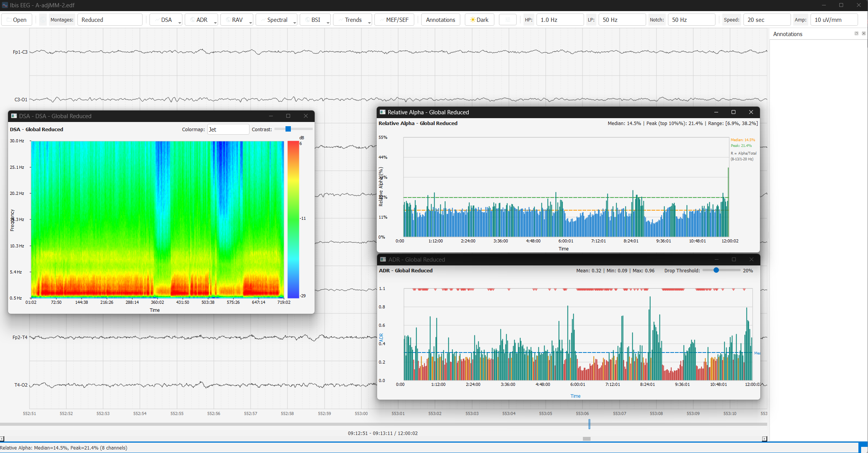Open the DSA spectrogram tool
Viewport: 868px width, 453px height.
coord(166,20)
